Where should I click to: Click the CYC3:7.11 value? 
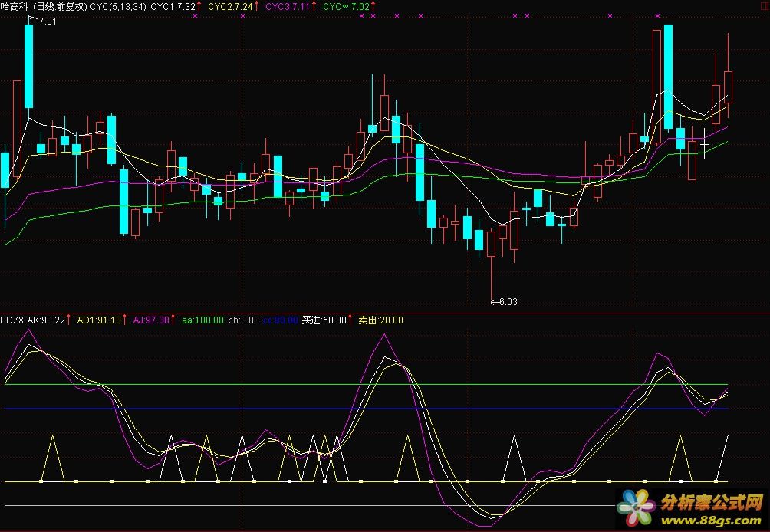288,6
